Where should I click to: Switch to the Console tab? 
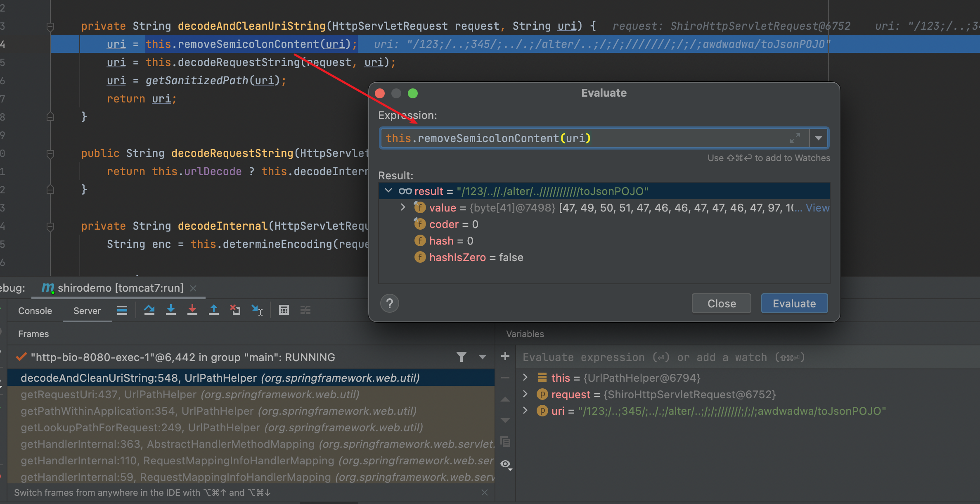tap(35, 311)
